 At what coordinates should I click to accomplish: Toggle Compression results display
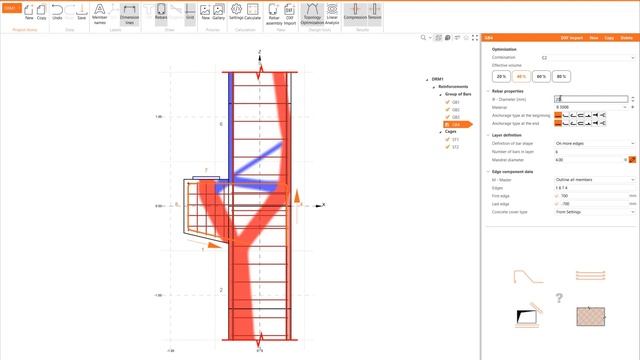(x=355, y=12)
